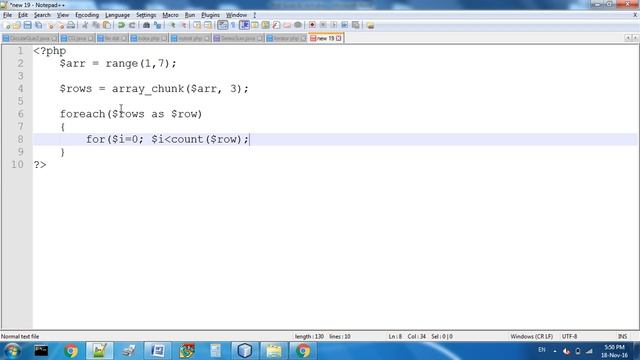The image size is (640, 360).
Task: Open the Settings menu
Action: [x=146, y=15]
